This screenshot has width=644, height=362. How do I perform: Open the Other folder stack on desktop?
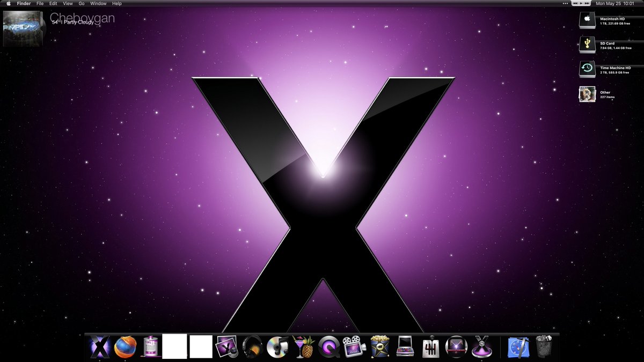coord(587,94)
